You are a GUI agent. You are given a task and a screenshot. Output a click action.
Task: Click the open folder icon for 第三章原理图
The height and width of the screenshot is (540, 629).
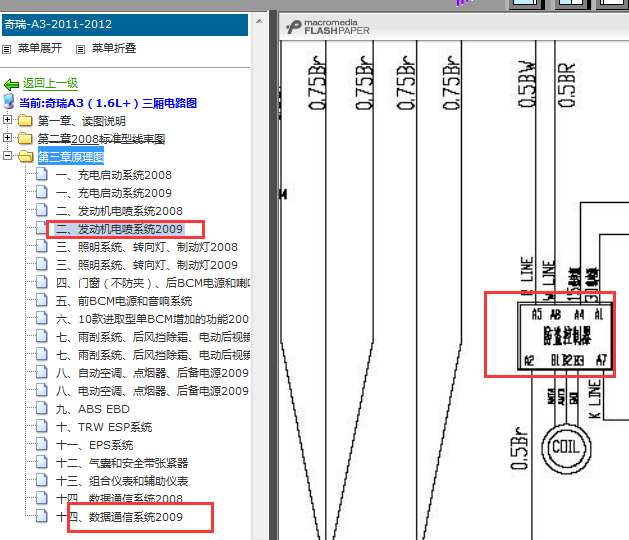point(25,156)
